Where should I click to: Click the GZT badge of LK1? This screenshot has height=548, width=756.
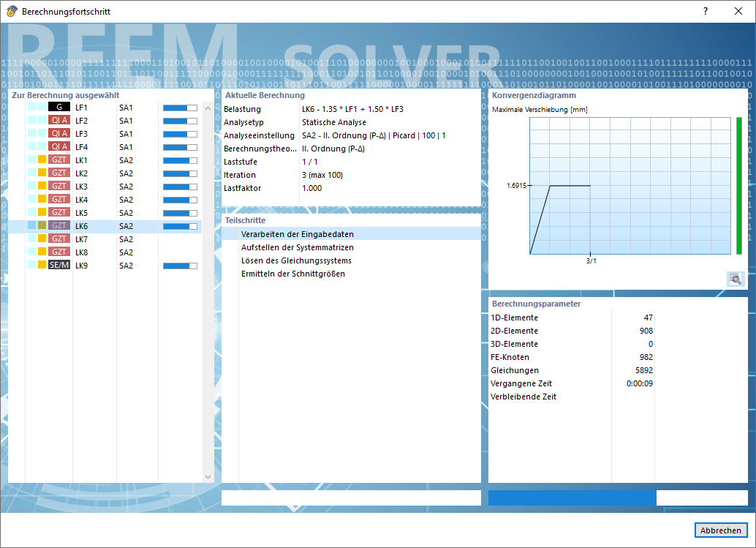59,159
